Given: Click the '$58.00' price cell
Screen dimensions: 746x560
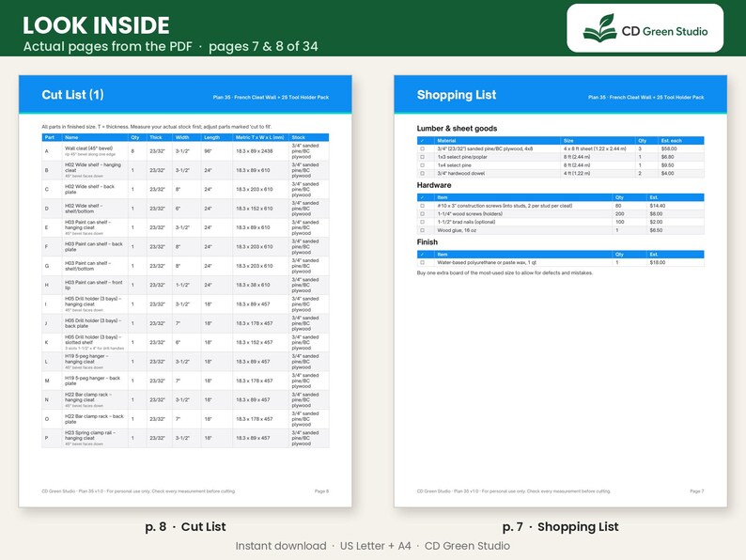Looking at the screenshot, I should pos(669,148).
